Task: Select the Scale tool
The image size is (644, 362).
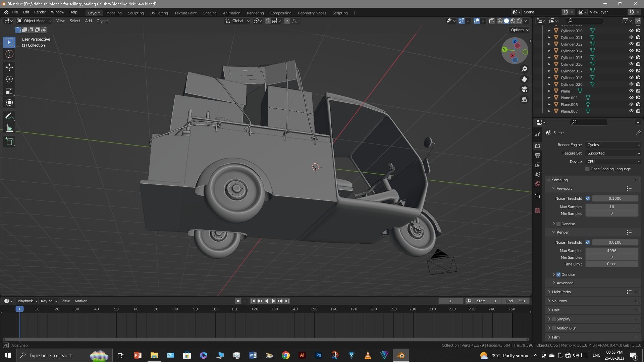Action: 9,91
